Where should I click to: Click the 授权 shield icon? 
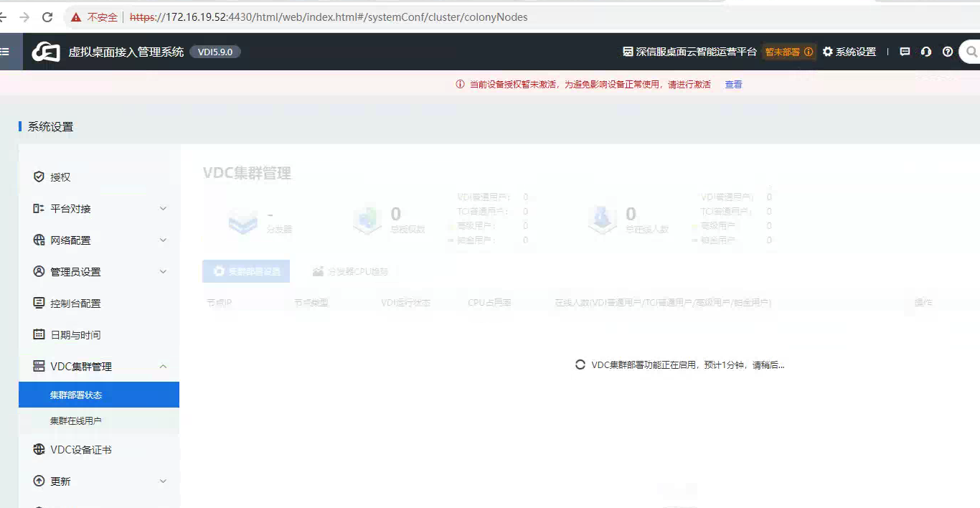(39, 177)
